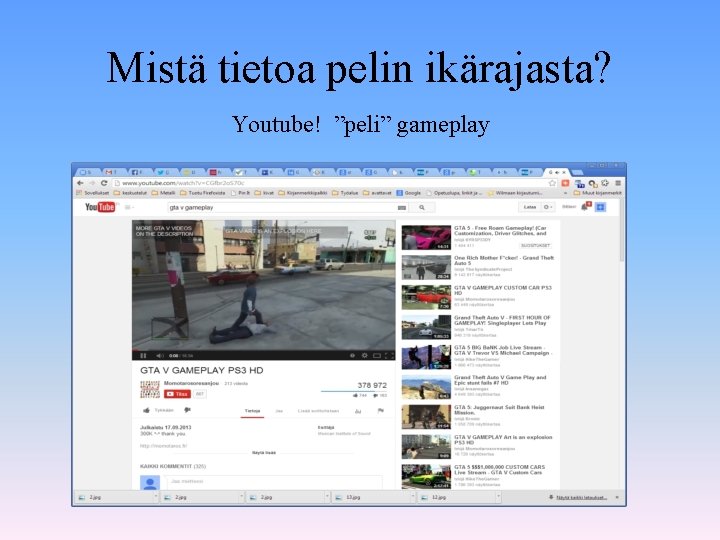Image resolution: width=720 pixels, height=540 pixels.
Task: Enter fullscreen mode in the player
Action: pyautogui.click(x=389, y=355)
